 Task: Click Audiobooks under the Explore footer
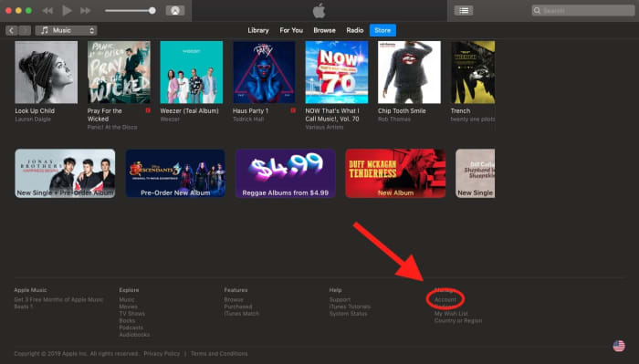[x=134, y=334]
